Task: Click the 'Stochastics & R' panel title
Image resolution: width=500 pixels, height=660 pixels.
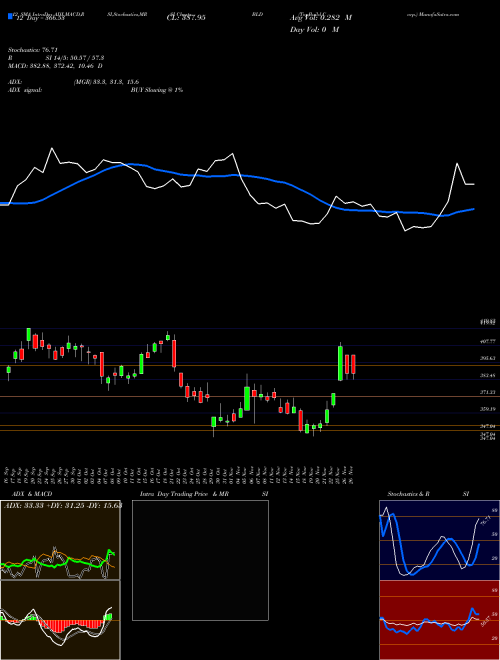Action: pyautogui.click(x=408, y=494)
